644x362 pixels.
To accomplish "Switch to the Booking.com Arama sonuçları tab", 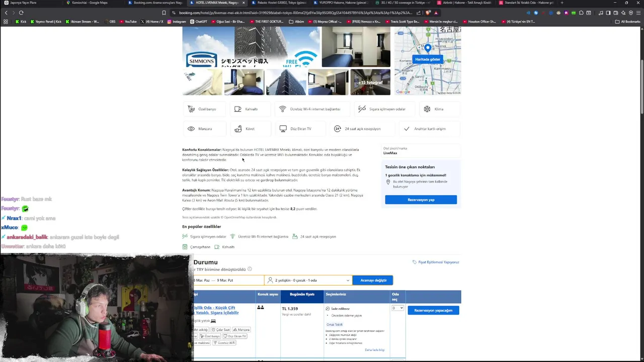I will (155, 3).
